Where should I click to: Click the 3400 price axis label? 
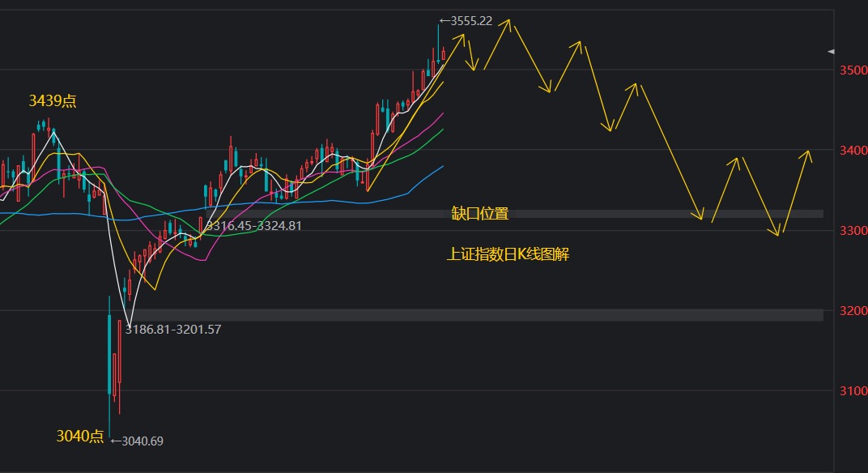(x=853, y=150)
